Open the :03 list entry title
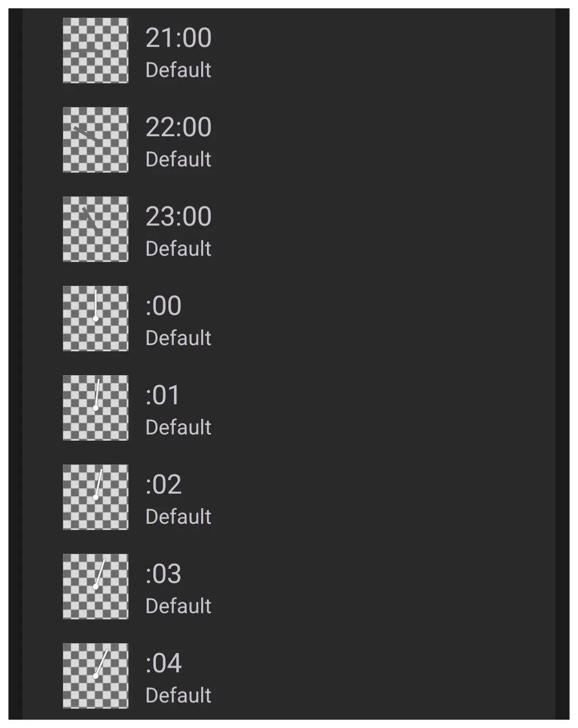Viewport: 578px width, 728px height. click(x=164, y=574)
